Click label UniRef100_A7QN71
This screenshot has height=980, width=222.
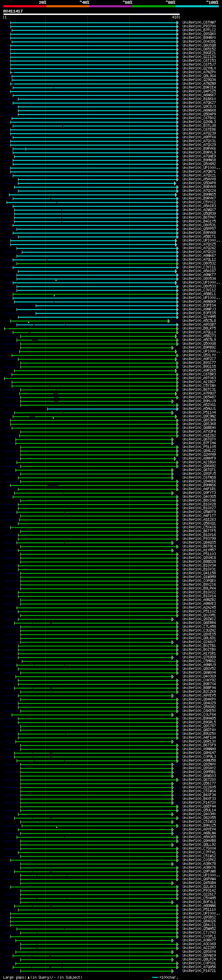[199, 172]
